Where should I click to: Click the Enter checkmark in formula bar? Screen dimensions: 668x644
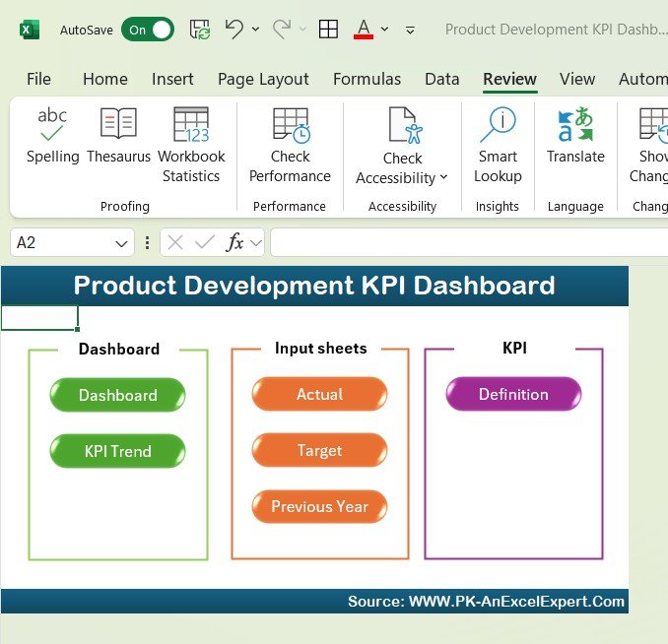point(204,243)
